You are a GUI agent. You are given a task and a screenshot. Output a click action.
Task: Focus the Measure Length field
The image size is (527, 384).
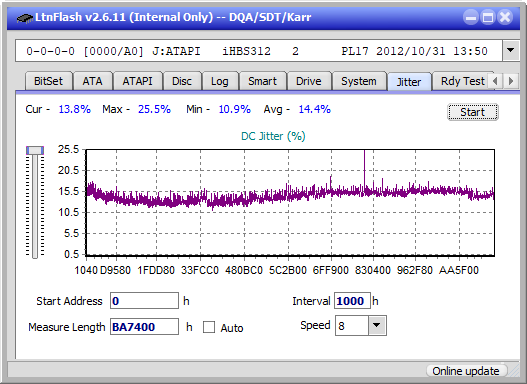point(144,327)
